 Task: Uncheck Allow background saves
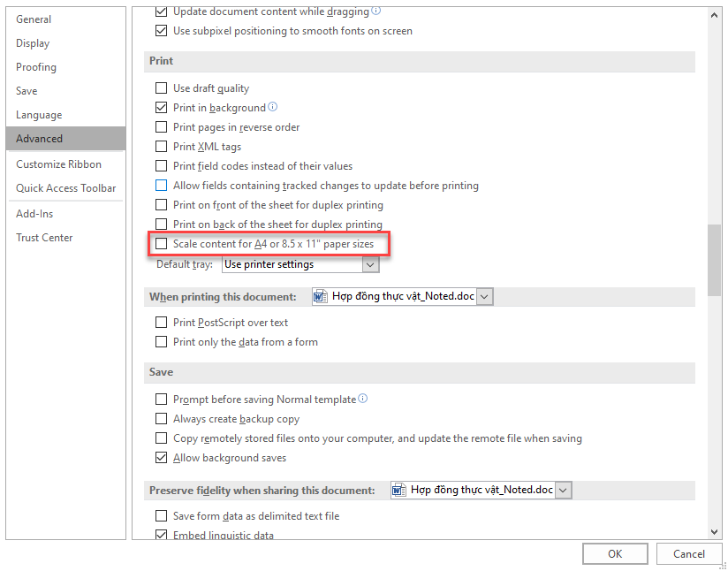point(161,458)
